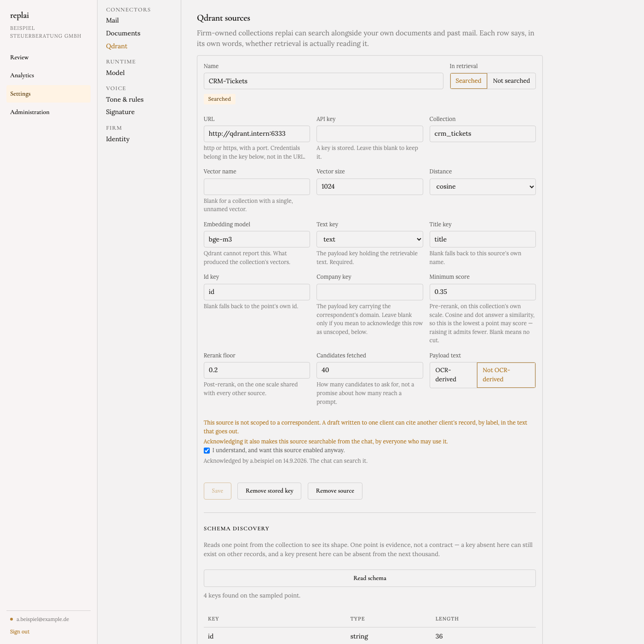
Task: Choose OCR-derived payload text
Action: [x=453, y=375]
